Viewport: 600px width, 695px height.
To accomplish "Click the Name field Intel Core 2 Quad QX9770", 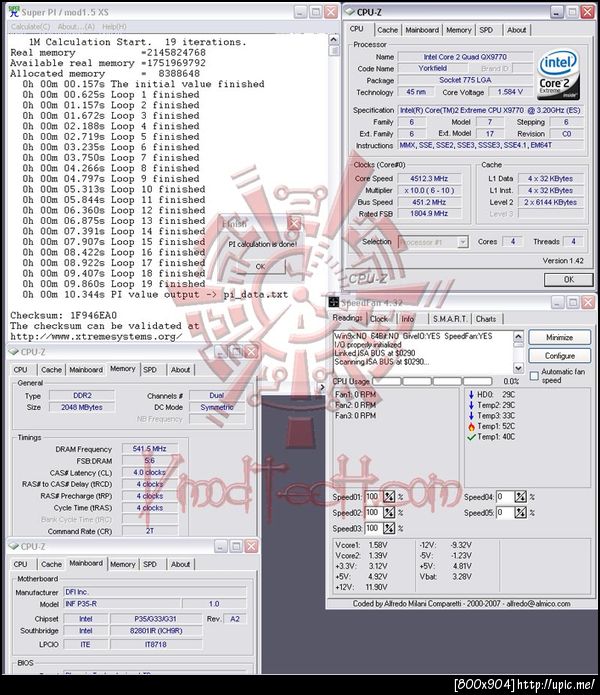I will click(465, 57).
